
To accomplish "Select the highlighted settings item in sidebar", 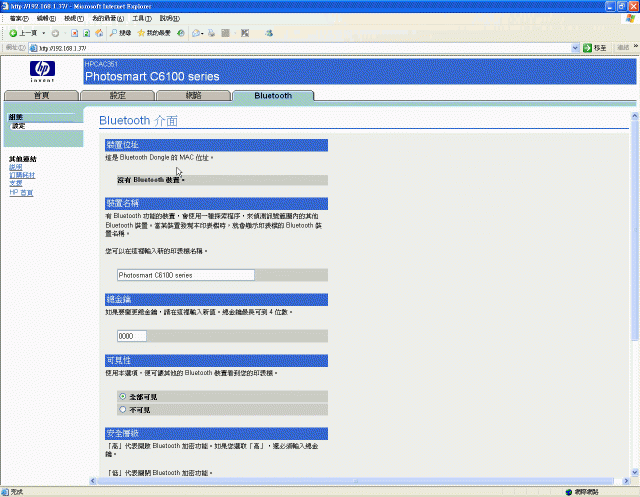I will pos(19,126).
